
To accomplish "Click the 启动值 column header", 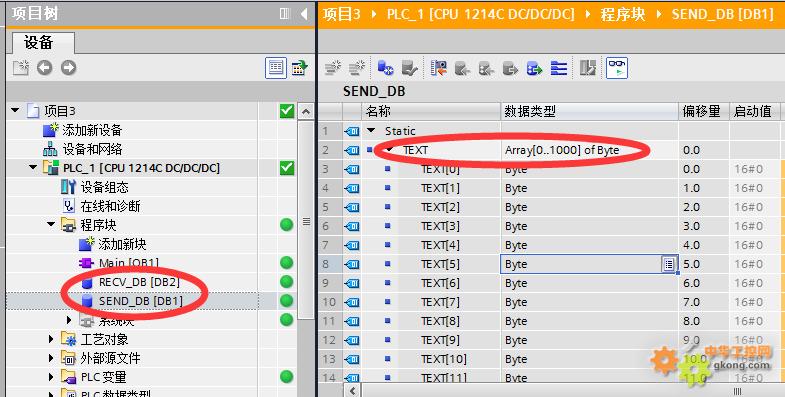I will click(754, 111).
